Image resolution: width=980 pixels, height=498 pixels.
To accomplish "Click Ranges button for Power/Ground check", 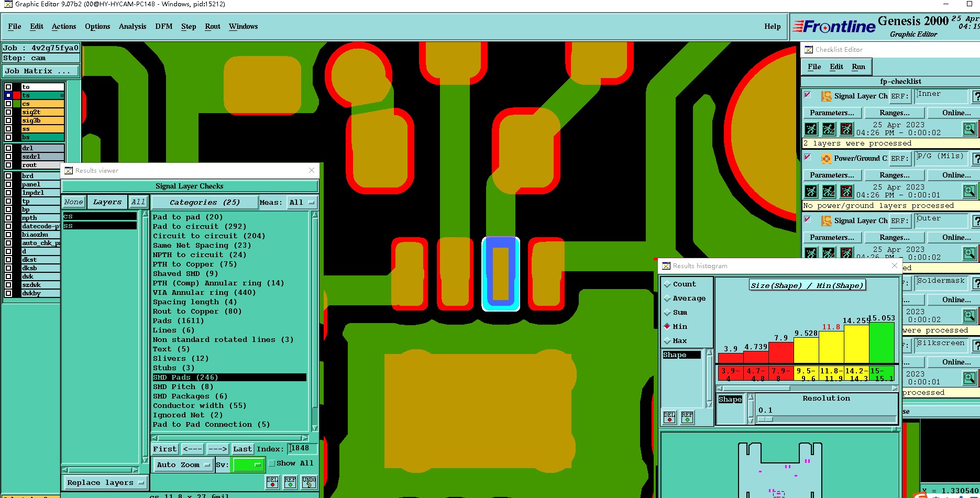I will [x=894, y=175].
